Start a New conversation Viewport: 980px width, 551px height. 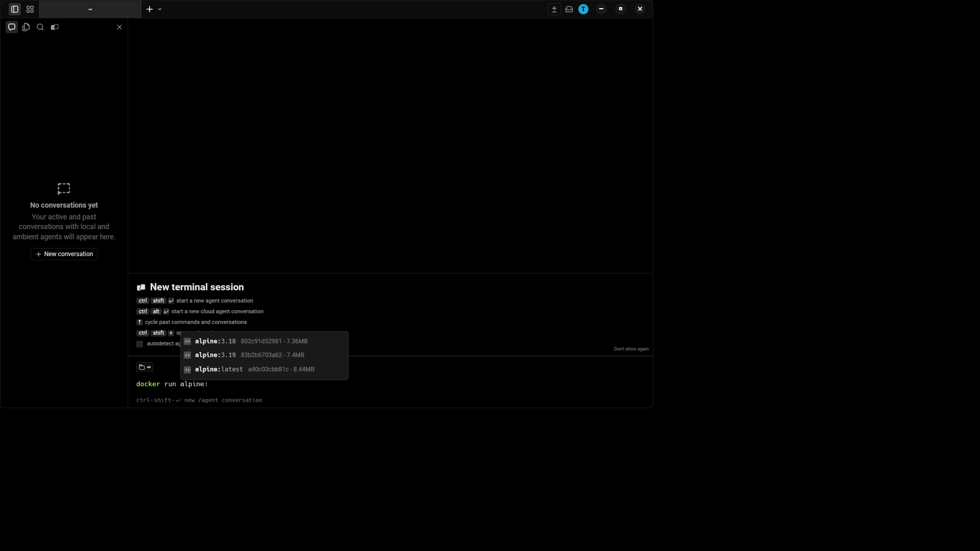pyautogui.click(x=64, y=254)
